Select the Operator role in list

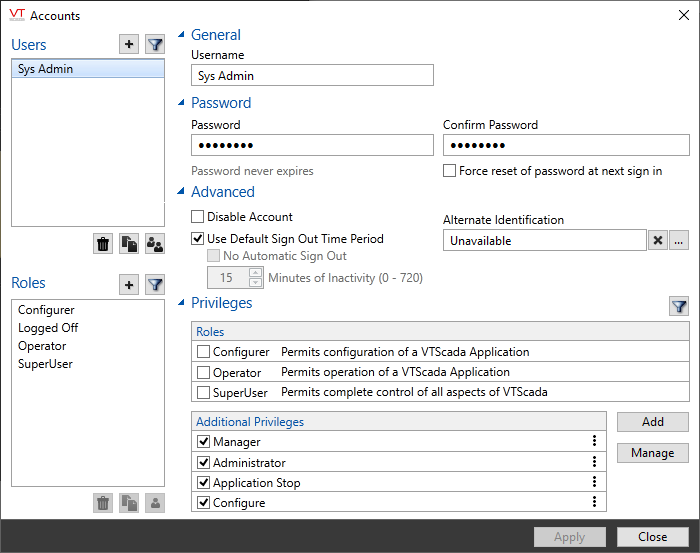click(42, 346)
